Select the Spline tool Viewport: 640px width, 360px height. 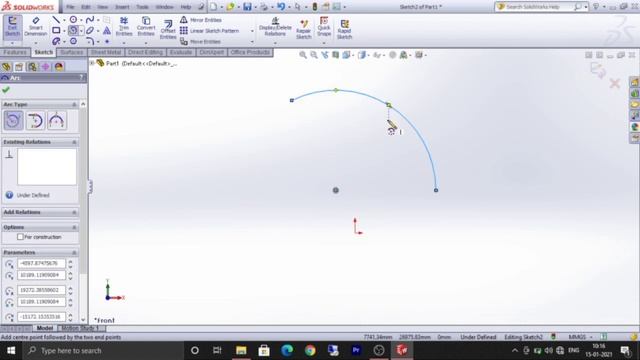(x=90, y=20)
